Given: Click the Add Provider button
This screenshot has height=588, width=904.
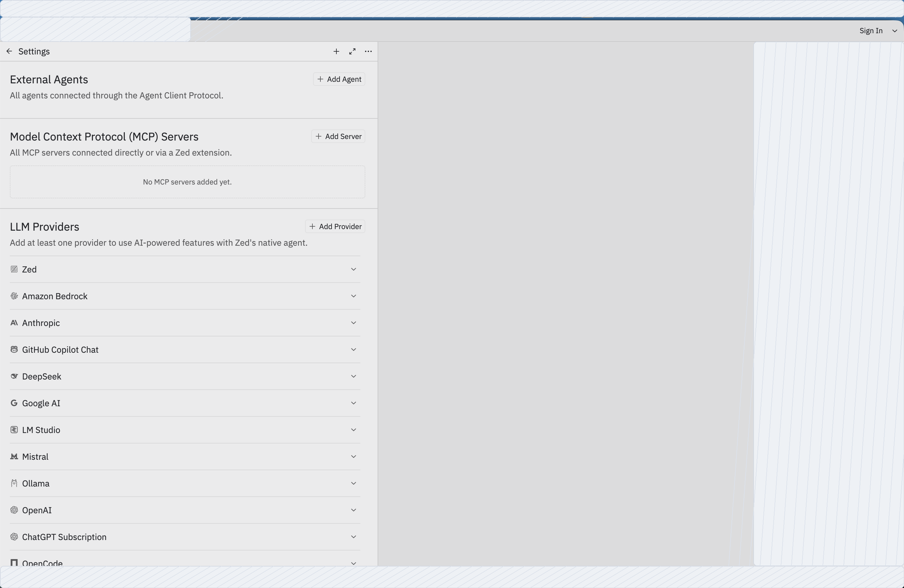Looking at the screenshot, I should [x=335, y=226].
